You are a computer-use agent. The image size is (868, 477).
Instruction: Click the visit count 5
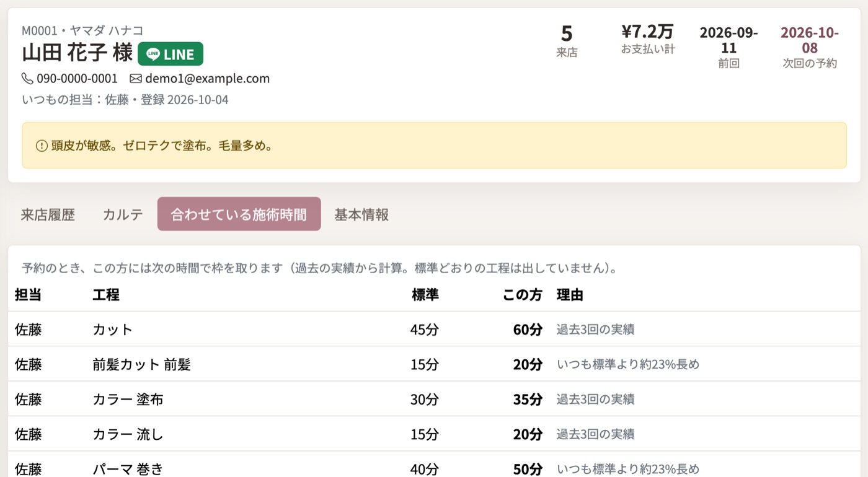point(567,33)
